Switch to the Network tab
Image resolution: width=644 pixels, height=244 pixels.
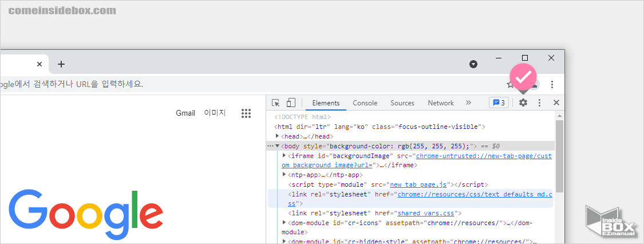[x=441, y=103]
